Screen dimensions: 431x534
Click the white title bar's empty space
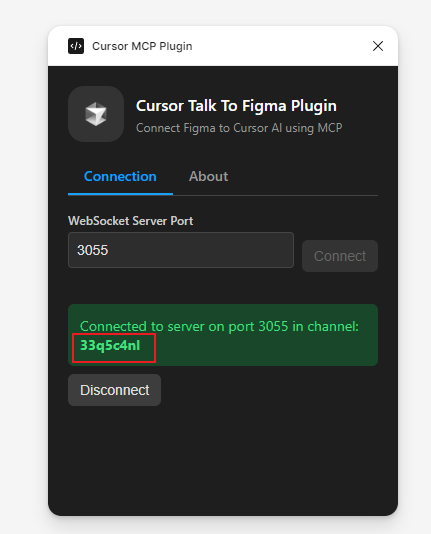283,46
